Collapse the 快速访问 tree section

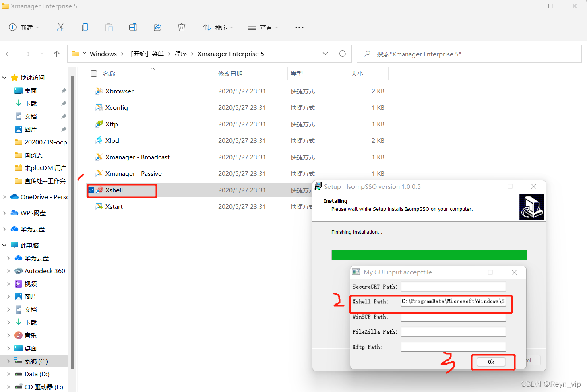click(4, 78)
